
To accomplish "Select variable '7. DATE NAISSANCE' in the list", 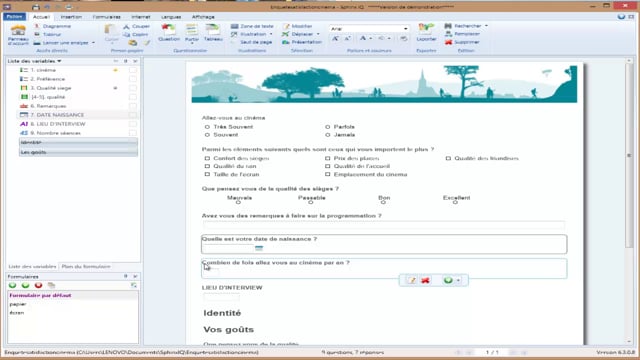I will pos(77,115).
